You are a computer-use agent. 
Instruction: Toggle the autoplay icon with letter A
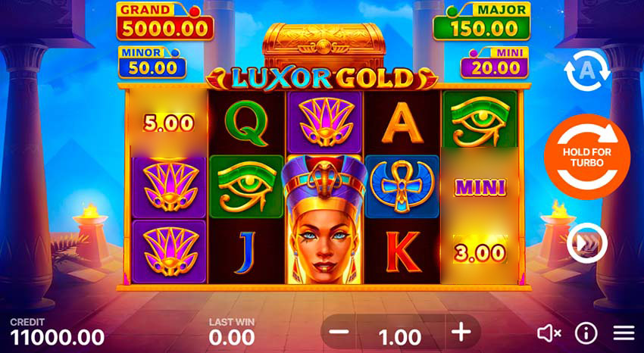click(x=587, y=70)
